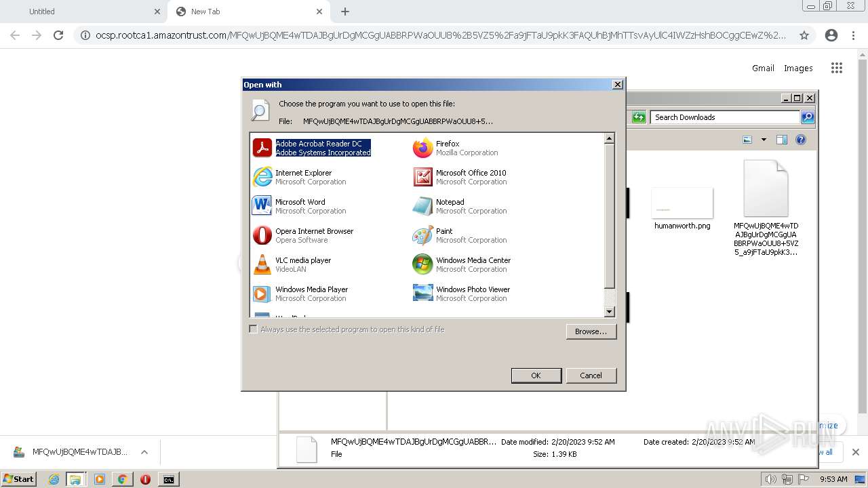Pick Windows Photo Viewer to open the file
This screenshot has width=868, height=488.
pos(461,293)
